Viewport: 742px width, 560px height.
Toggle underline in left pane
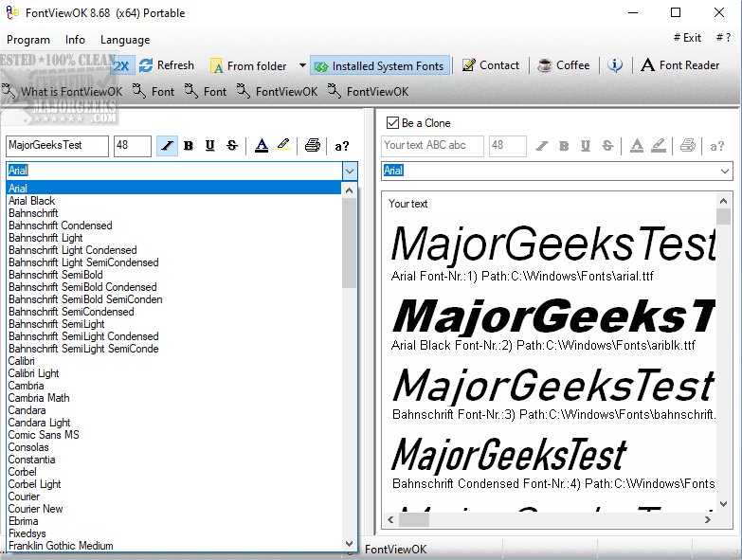(x=209, y=146)
